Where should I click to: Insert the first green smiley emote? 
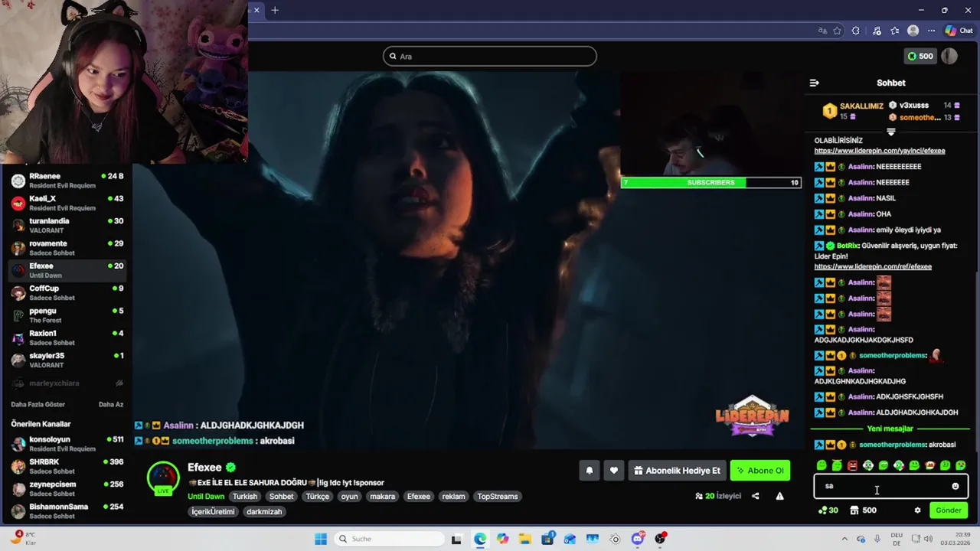coord(822,465)
